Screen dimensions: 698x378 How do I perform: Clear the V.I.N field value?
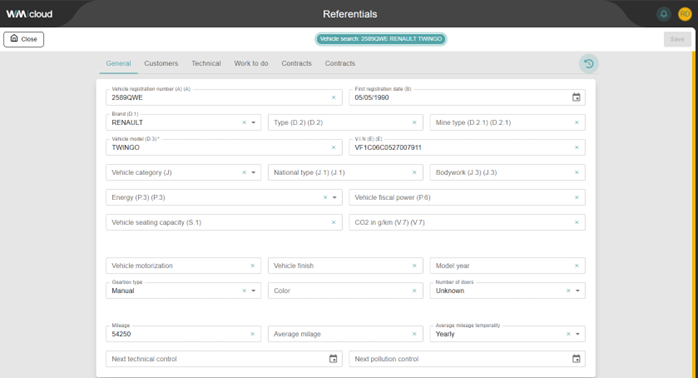[x=576, y=147]
